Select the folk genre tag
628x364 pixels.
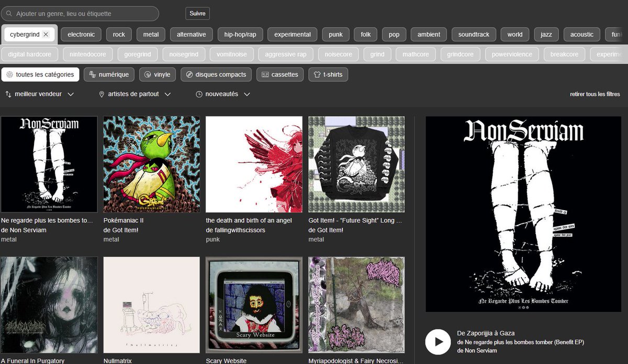(365, 35)
